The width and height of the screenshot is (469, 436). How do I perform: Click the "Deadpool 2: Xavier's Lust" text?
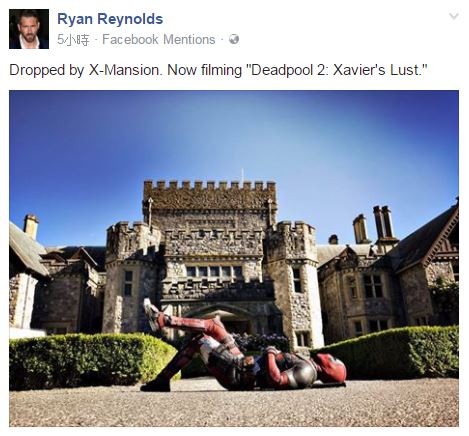pyautogui.click(x=338, y=70)
